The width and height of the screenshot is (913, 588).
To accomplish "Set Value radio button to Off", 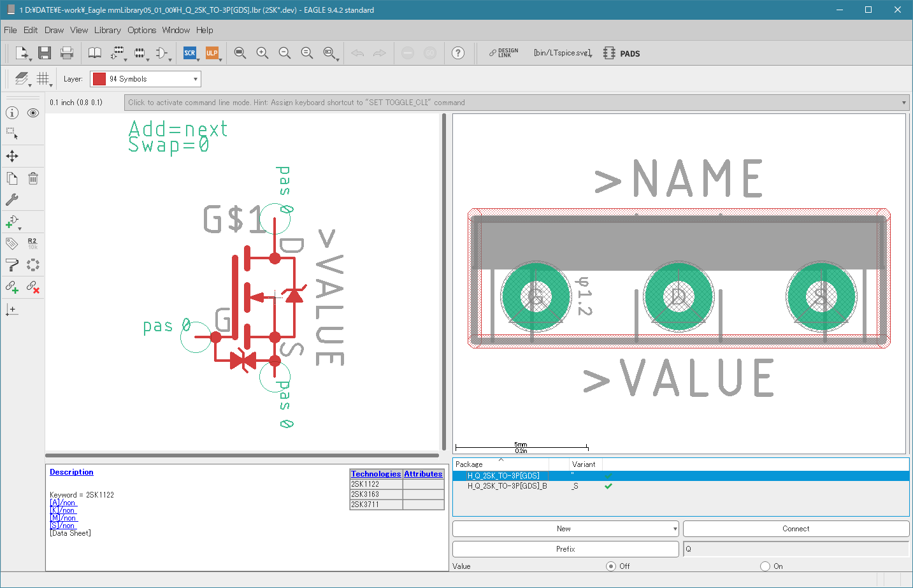I will (x=611, y=566).
